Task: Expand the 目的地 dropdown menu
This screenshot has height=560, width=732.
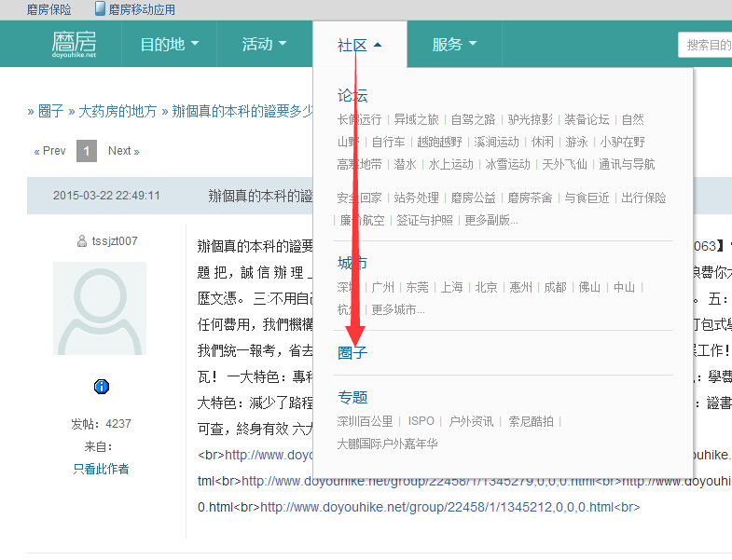Action: [170, 45]
